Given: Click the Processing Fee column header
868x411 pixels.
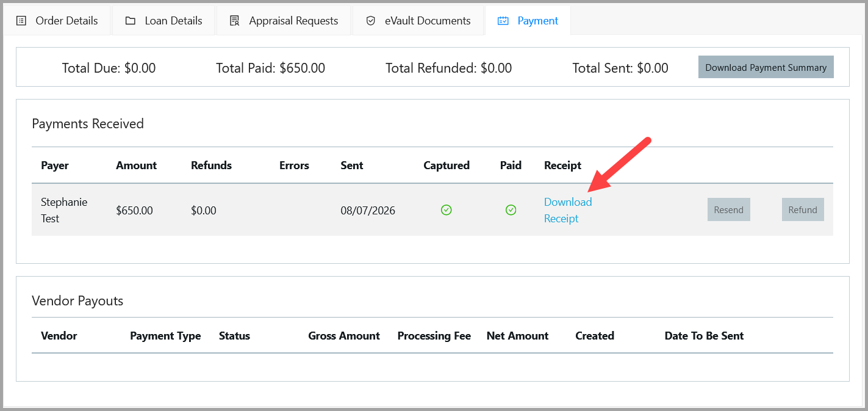Looking at the screenshot, I should (434, 336).
